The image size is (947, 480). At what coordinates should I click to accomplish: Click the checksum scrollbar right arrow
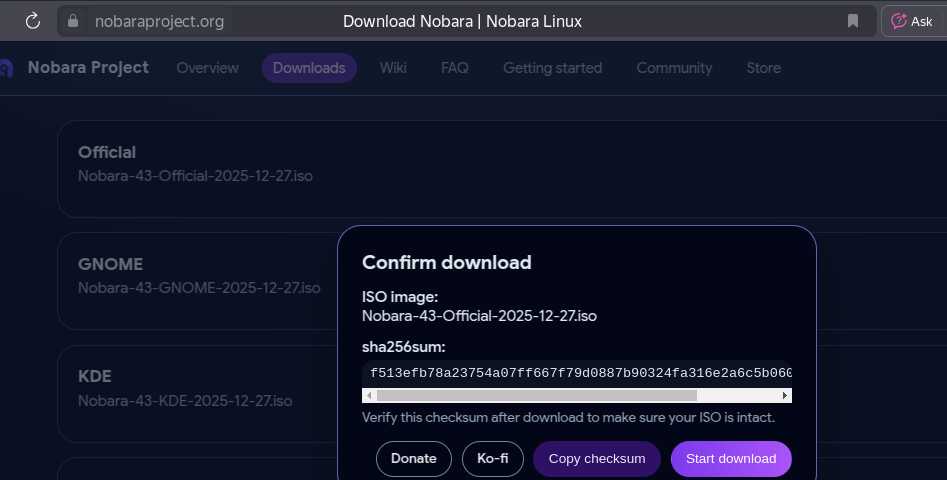click(x=785, y=395)
